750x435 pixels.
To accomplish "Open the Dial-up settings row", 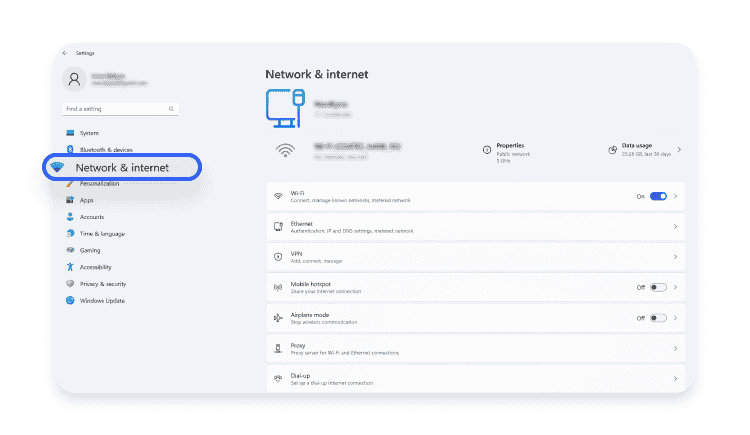I will [475, 379].
